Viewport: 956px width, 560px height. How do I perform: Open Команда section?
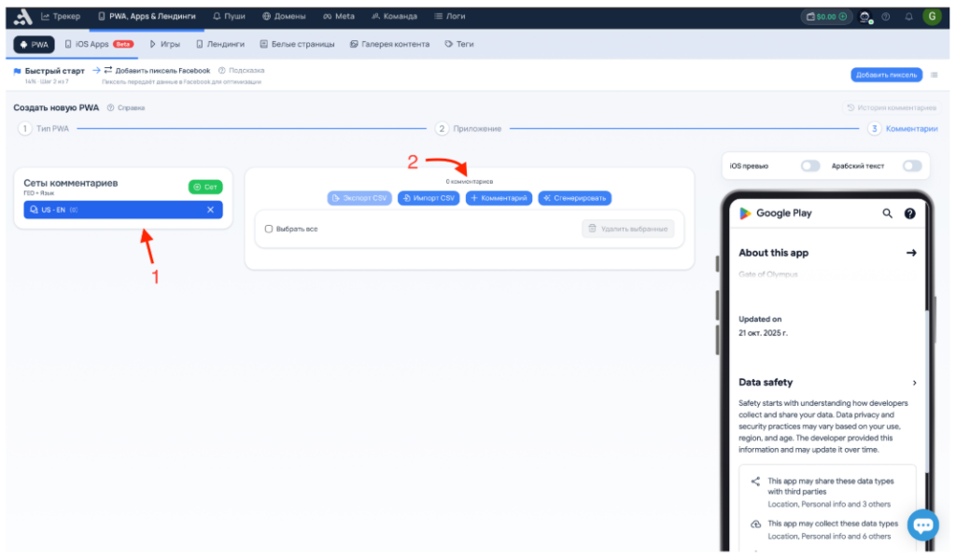394,17
